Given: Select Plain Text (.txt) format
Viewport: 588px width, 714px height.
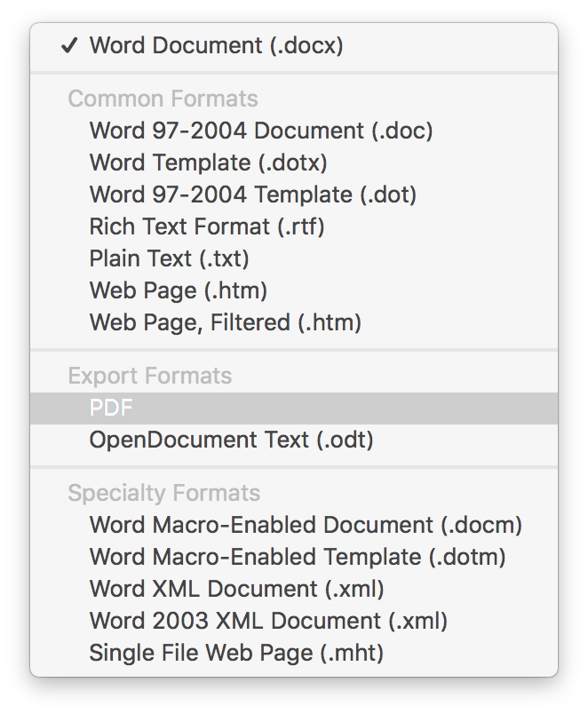Looking at the screenshot, I should pyautogui.click(x=294, y=258).
